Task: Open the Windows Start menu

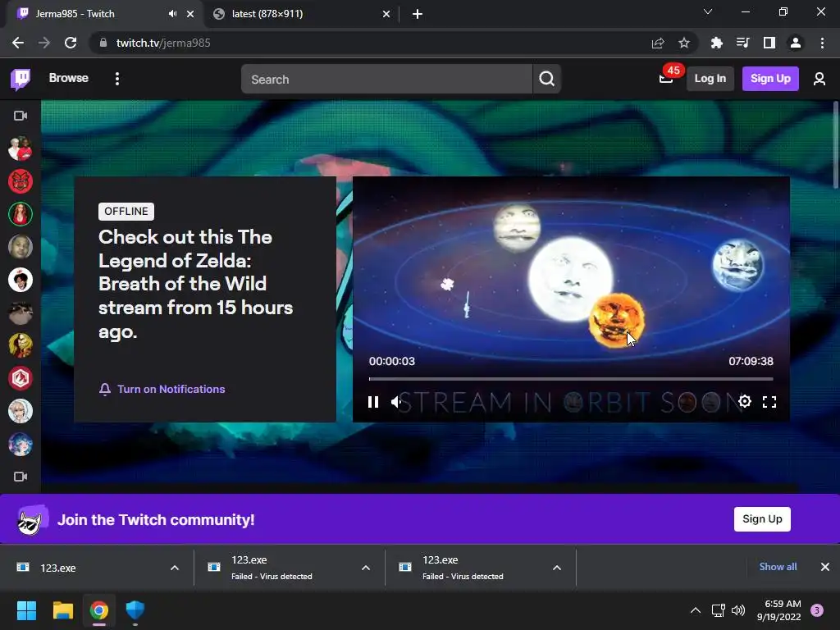Action: point(26,610)
